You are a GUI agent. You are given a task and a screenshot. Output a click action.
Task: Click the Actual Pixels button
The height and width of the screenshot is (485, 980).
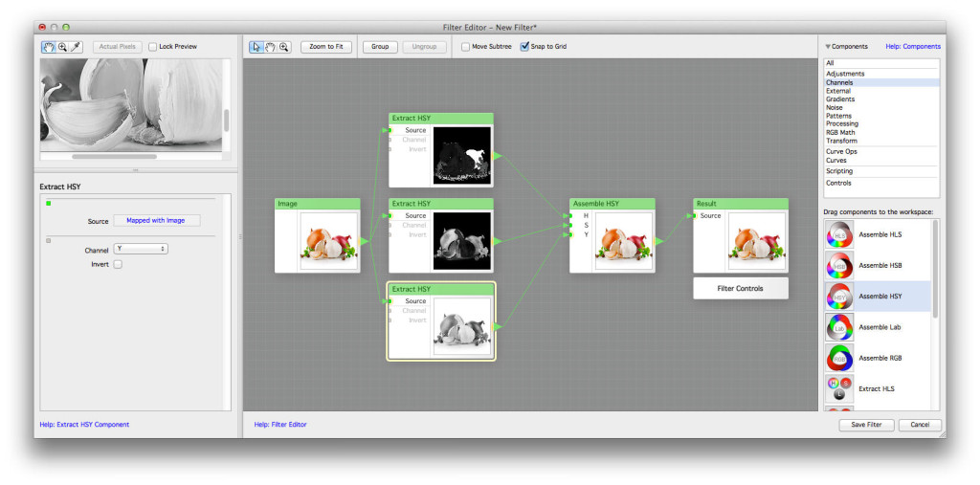tap(118, 46)
